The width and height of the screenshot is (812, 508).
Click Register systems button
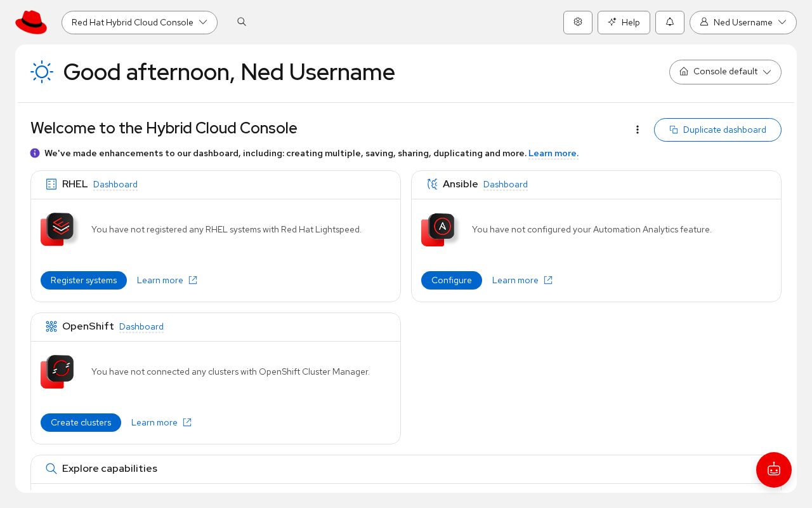click(x=84, y=280)
